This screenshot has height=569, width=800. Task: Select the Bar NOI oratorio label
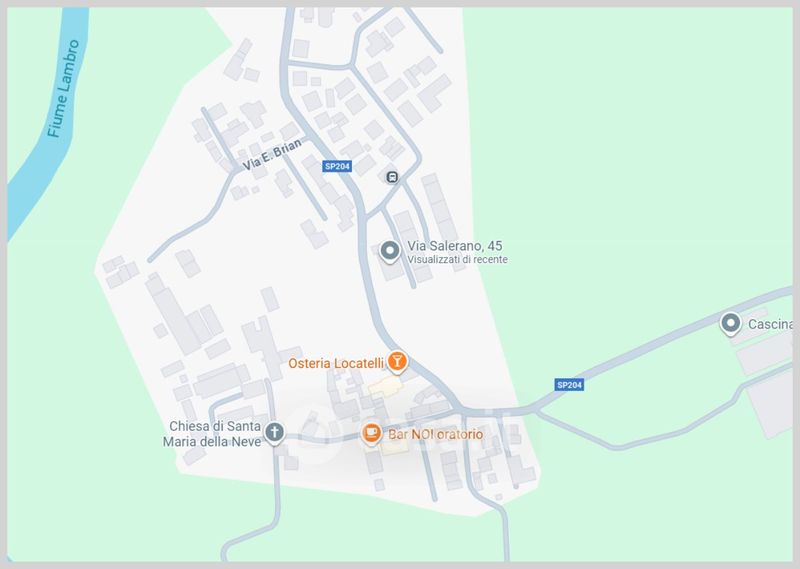(435, 434)
